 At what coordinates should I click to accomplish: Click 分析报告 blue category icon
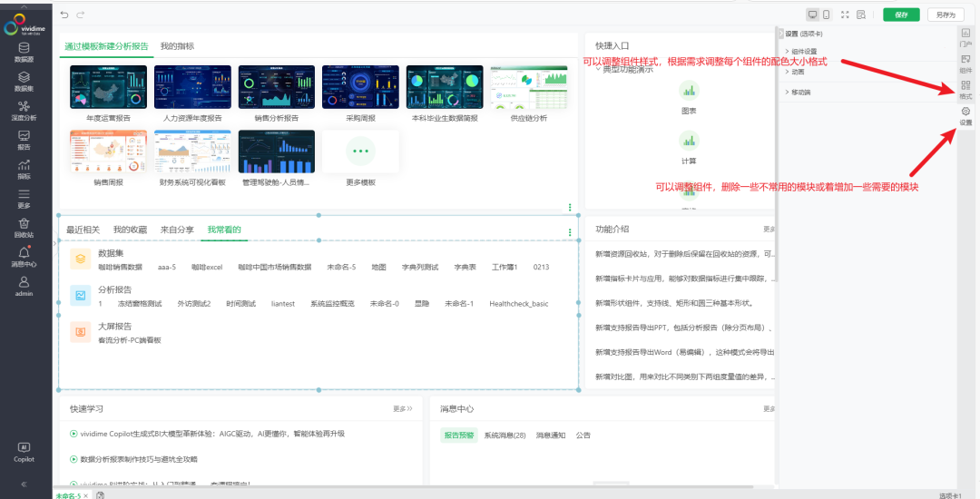80,296
